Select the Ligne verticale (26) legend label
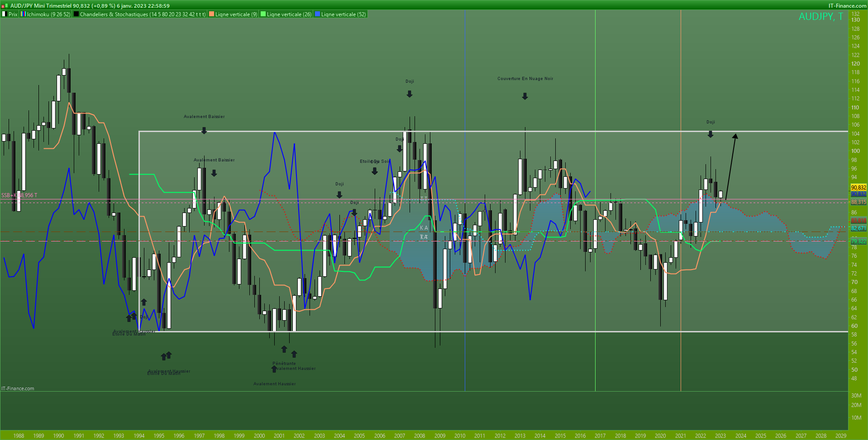 (x=289, y=14)
